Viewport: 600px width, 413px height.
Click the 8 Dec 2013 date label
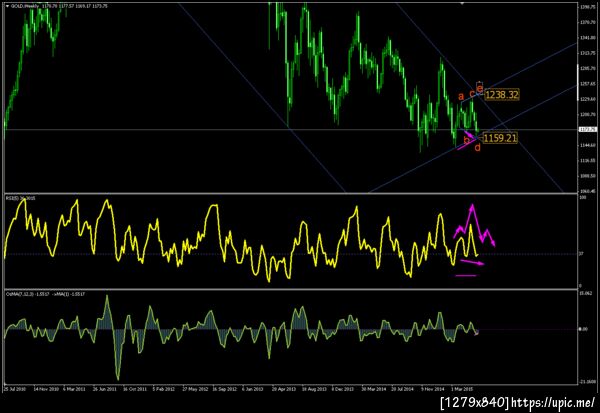click(x=342, y=389)
